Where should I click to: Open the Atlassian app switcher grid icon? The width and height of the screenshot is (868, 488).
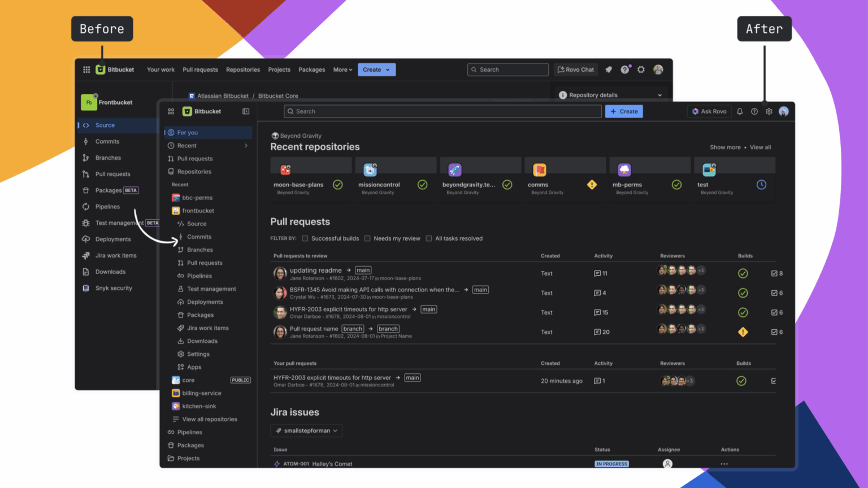(86, 69)
